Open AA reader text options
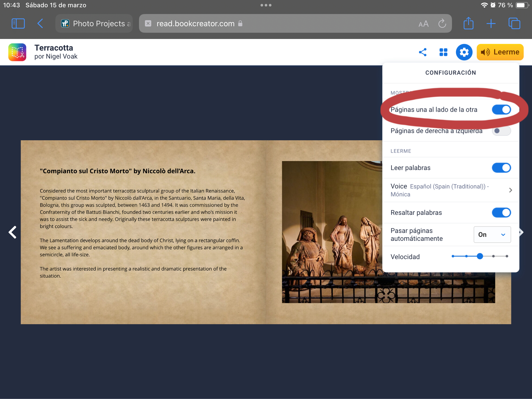 pyautogui.click(x=423, y=24)
